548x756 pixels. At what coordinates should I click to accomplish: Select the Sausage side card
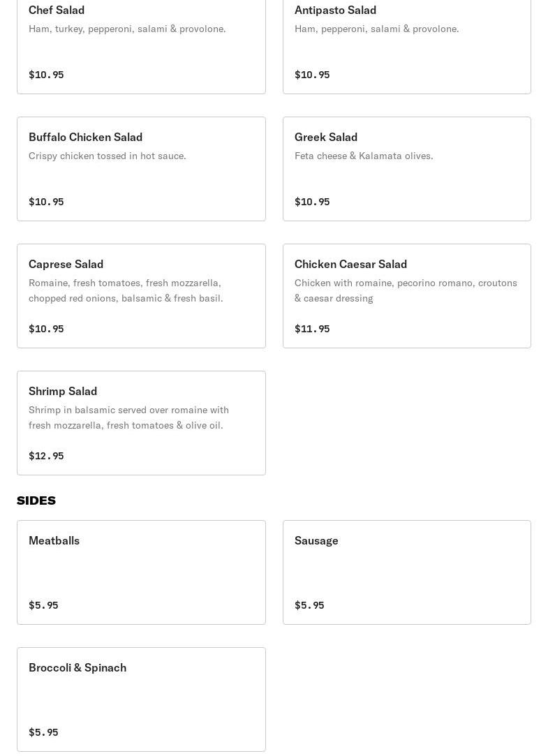[x=406, y=572]
